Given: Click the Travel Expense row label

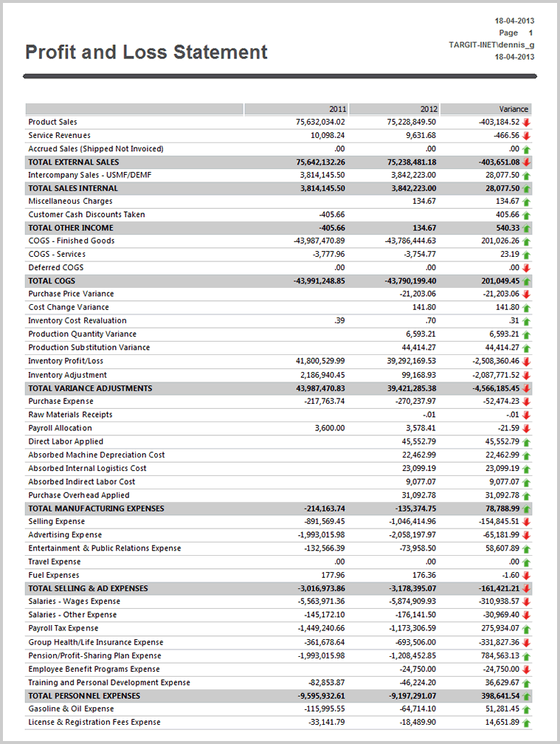Looking at the screenshot, I should click(54, 562).
